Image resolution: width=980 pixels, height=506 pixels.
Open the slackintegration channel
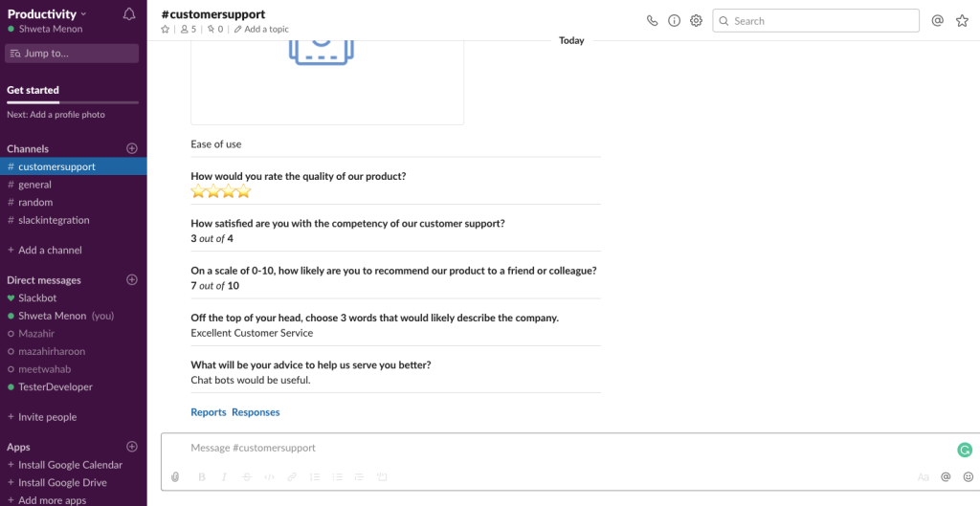[54, 220]
